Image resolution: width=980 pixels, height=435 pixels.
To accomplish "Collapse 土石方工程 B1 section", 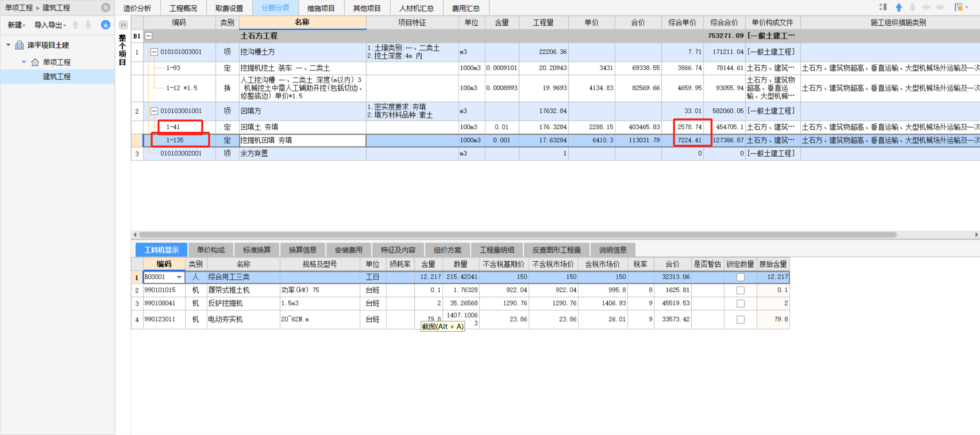I will [148, 36].
